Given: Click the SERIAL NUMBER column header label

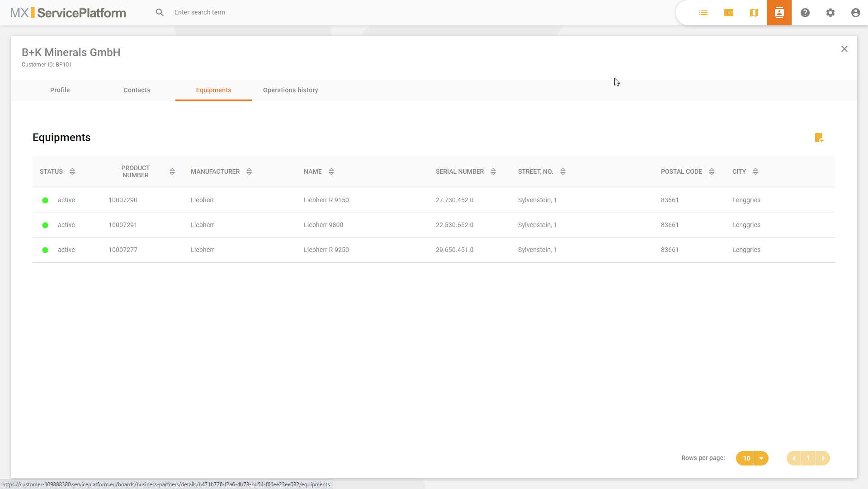Looking at the screenshot, I should coord(460,171).
